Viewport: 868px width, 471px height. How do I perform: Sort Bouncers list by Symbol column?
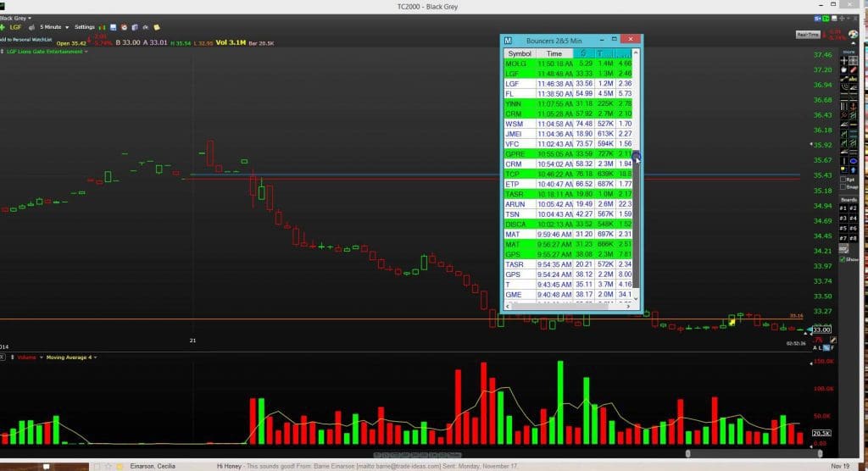point(520,53)
